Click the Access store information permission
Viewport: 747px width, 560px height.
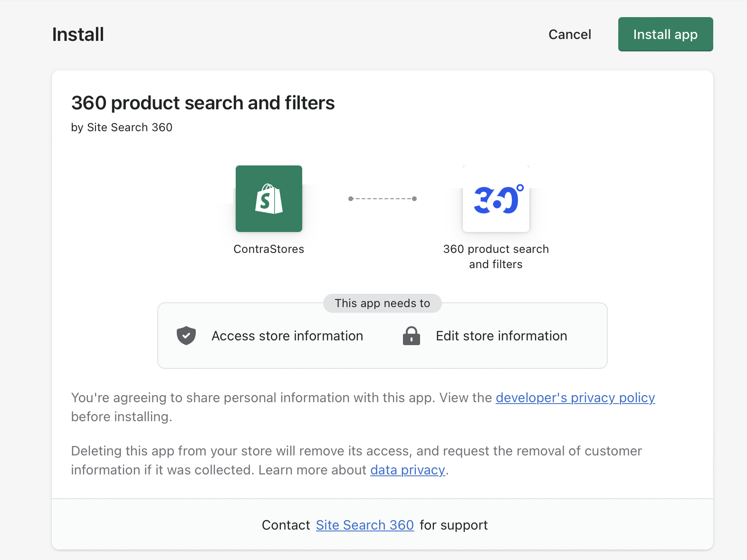(287, 336)
